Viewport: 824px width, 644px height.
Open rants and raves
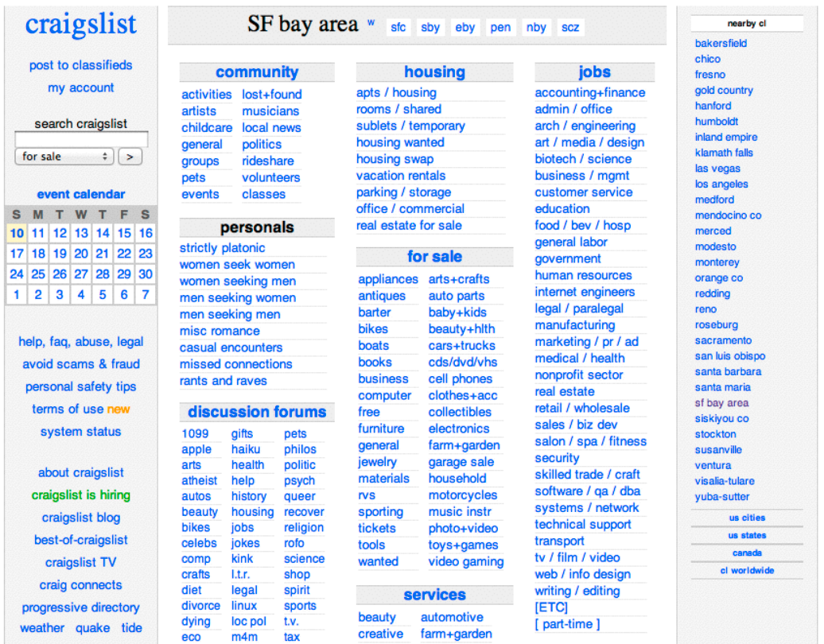click(223, 381)
